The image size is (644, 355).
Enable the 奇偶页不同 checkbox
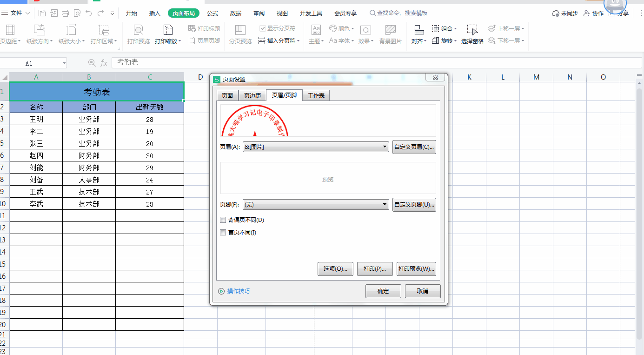click(x=223, y=220)
